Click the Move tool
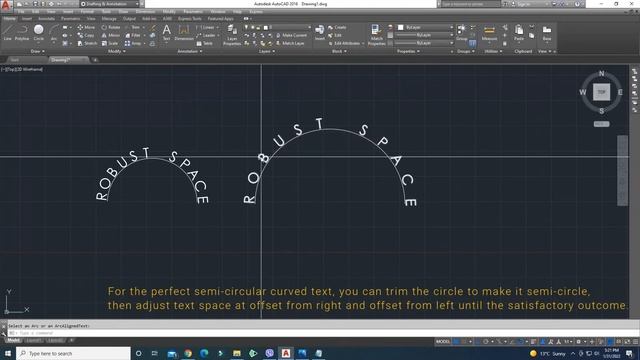640x360 pixels. tap(86, 27)
